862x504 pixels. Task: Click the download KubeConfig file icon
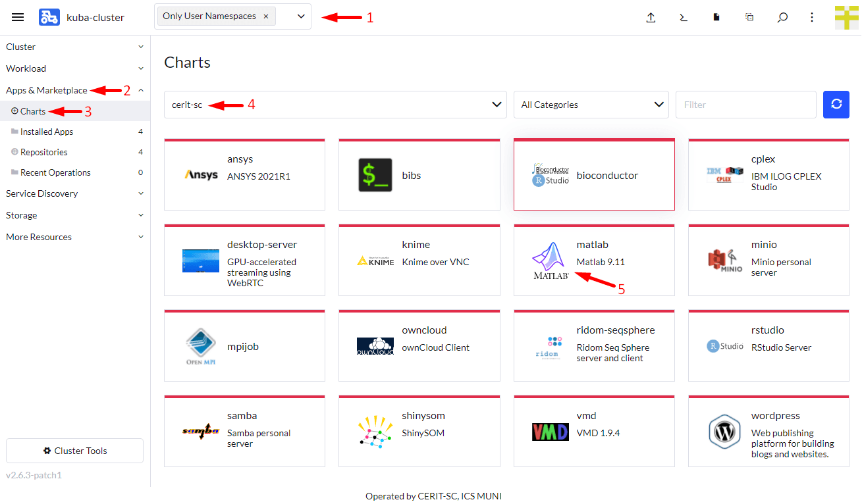pos(716,18)
